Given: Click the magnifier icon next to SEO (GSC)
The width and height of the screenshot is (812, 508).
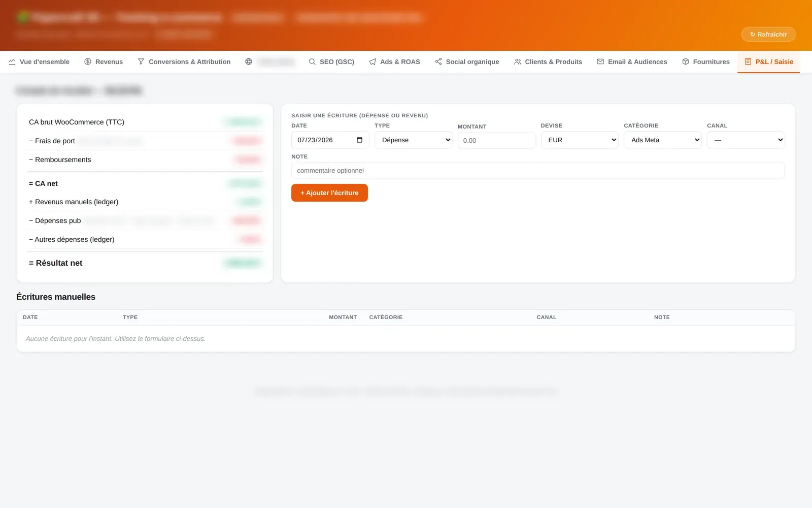Looking at the screenshot, I should click(x=312, y=61).
